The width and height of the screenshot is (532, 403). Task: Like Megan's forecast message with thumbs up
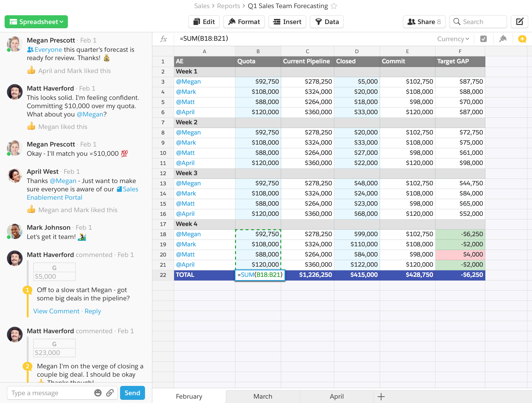[x=31, y=70]
